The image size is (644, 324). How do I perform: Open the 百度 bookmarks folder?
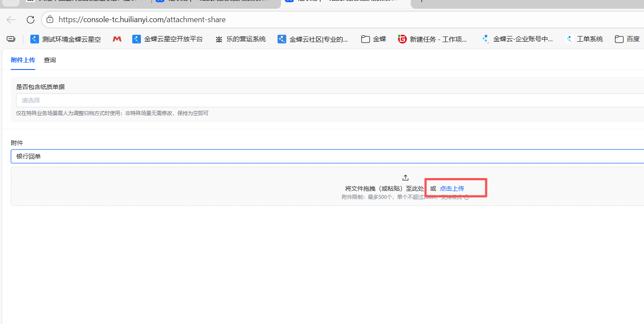coord(628,39)
